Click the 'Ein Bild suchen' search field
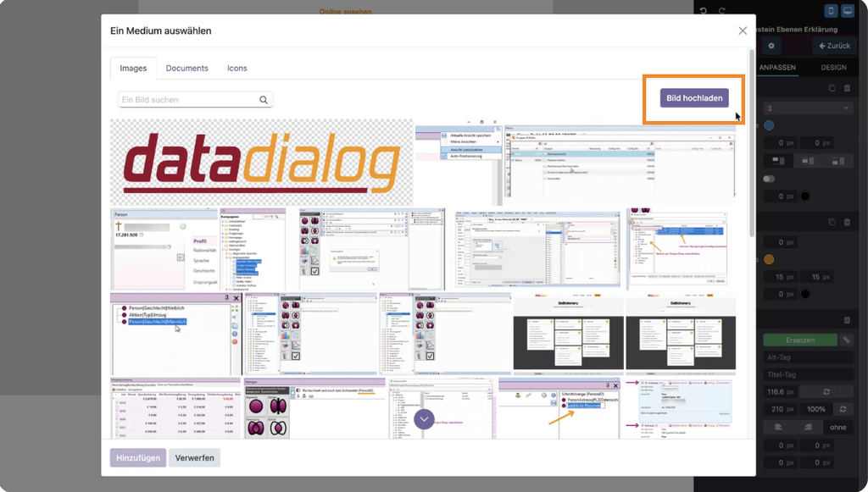The height and width of the screenshot is (492, 868). click(195, 100)
